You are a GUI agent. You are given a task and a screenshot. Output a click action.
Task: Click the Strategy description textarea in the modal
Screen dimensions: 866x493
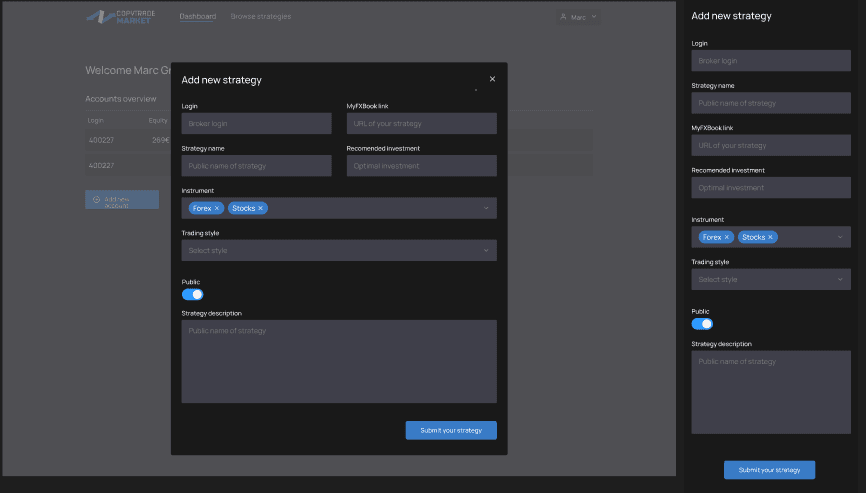339,361
